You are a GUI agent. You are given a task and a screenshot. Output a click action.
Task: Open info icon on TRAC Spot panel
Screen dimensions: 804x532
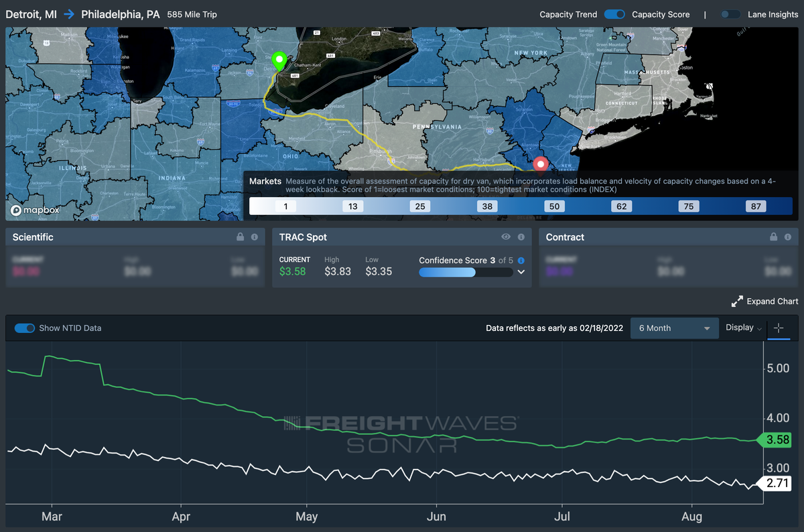(x=521, y=237)
